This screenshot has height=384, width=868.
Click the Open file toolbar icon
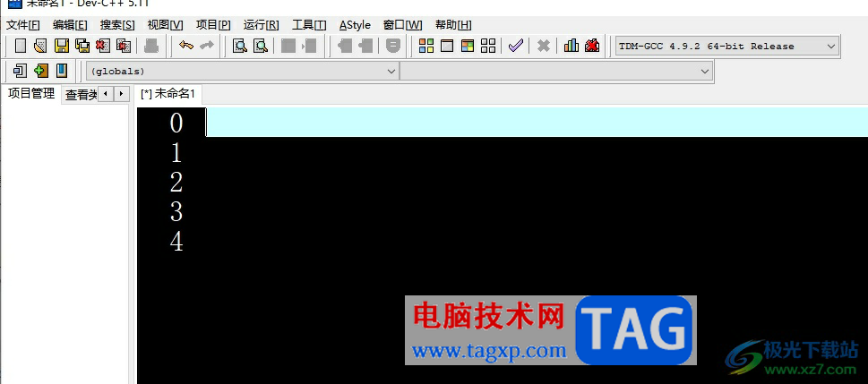[40, 46]
